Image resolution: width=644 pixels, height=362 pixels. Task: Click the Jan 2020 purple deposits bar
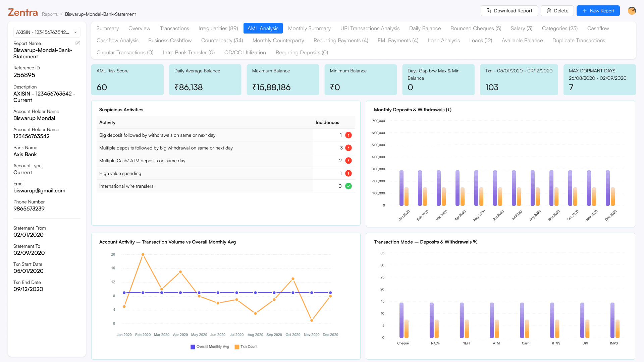(x=401, y=188)
